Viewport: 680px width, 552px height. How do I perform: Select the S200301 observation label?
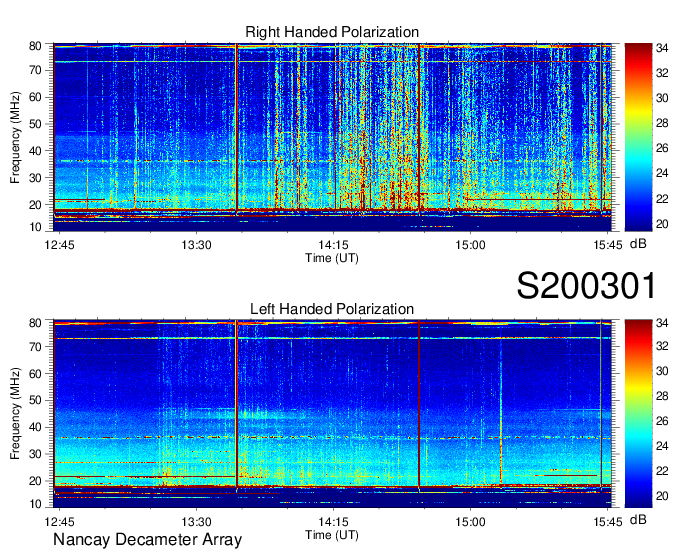(x=586, y=286)
